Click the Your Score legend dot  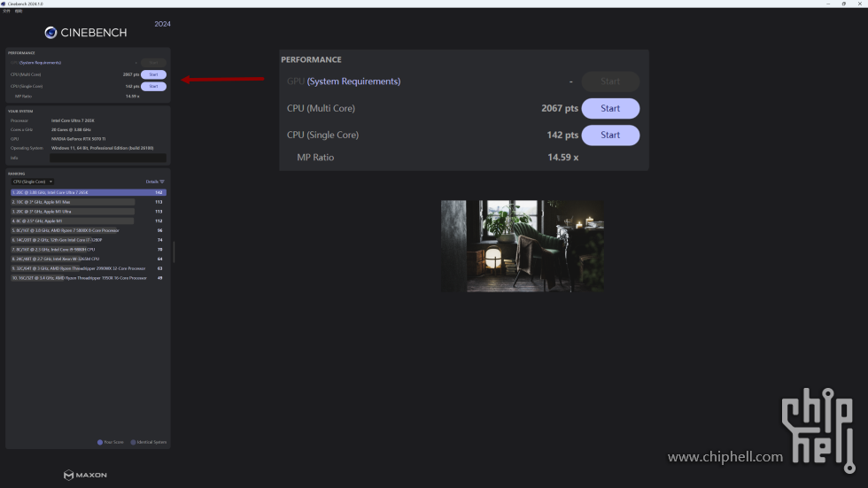pos(100,442)
